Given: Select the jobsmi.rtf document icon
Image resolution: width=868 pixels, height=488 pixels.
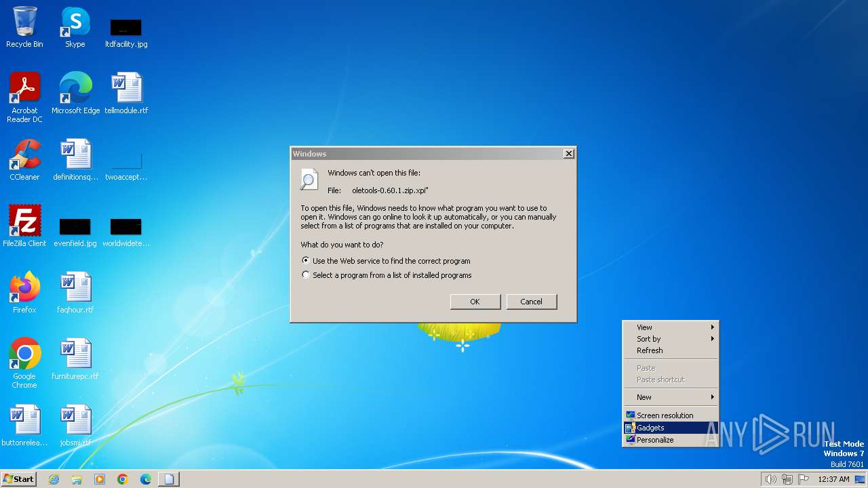Looking at the screenshot, I should pos(75,426).
